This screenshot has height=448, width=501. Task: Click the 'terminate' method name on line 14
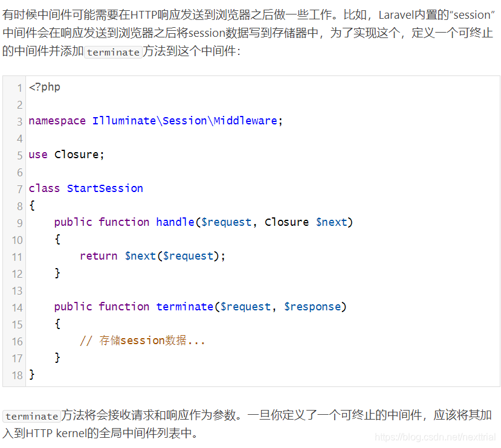185,307
